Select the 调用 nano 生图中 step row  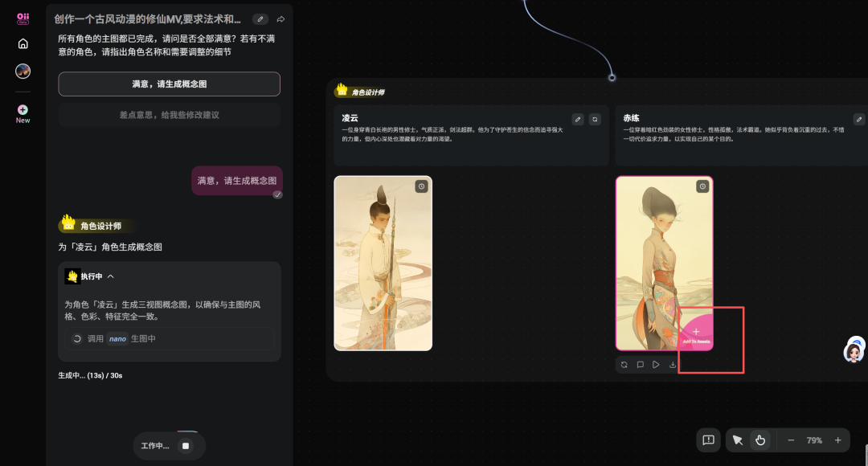point(170,339)
